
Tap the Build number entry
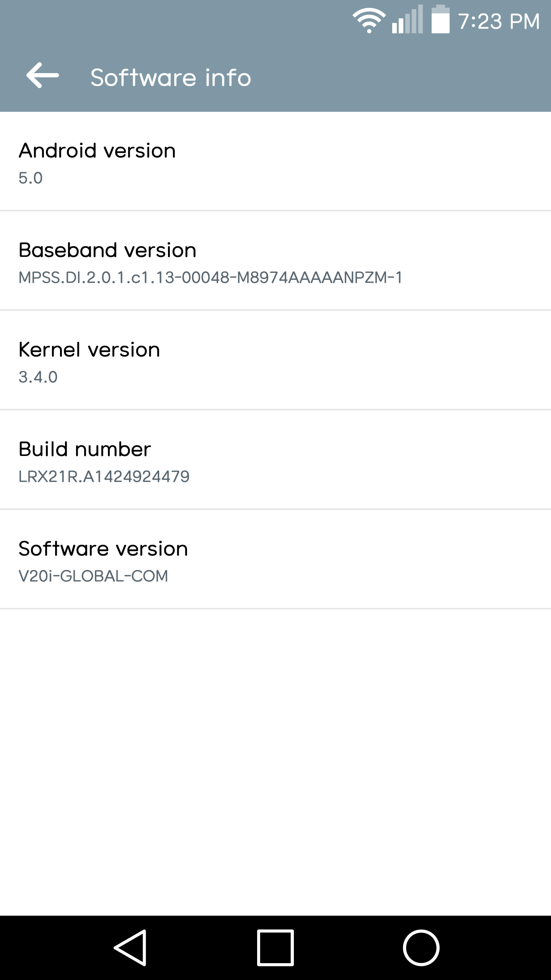pyautogui.click(x=275, y=461)
